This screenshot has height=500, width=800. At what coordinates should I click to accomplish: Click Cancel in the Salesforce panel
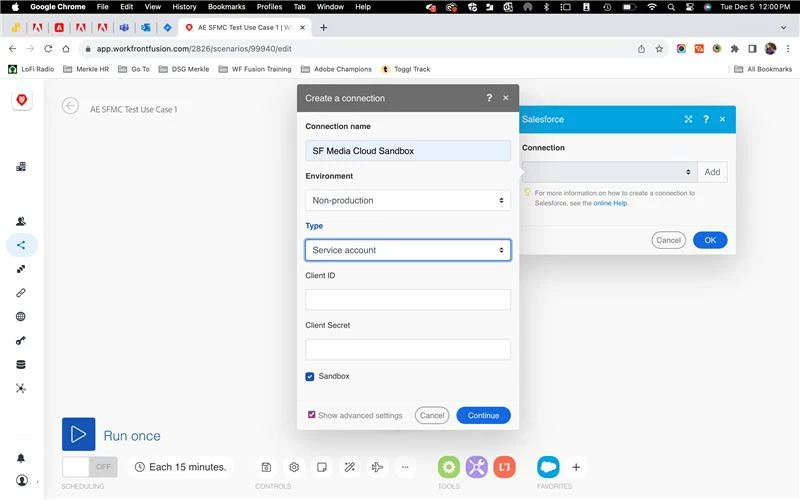point(668,240)
